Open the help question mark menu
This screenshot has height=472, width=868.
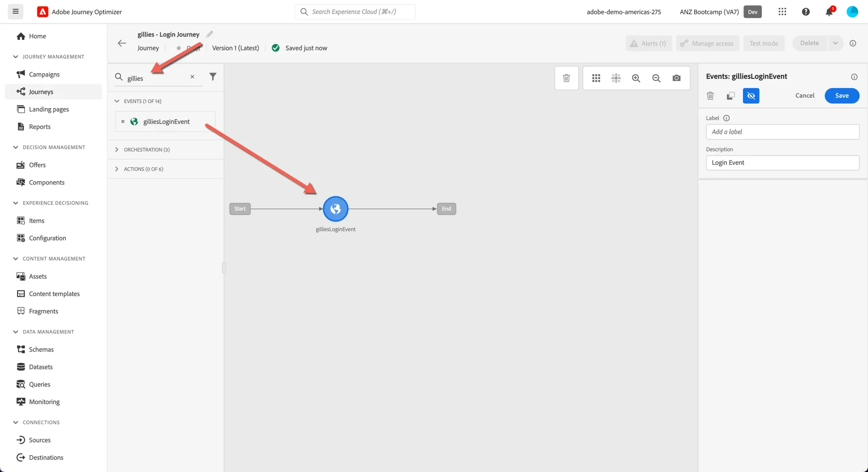tap(806, 12)
